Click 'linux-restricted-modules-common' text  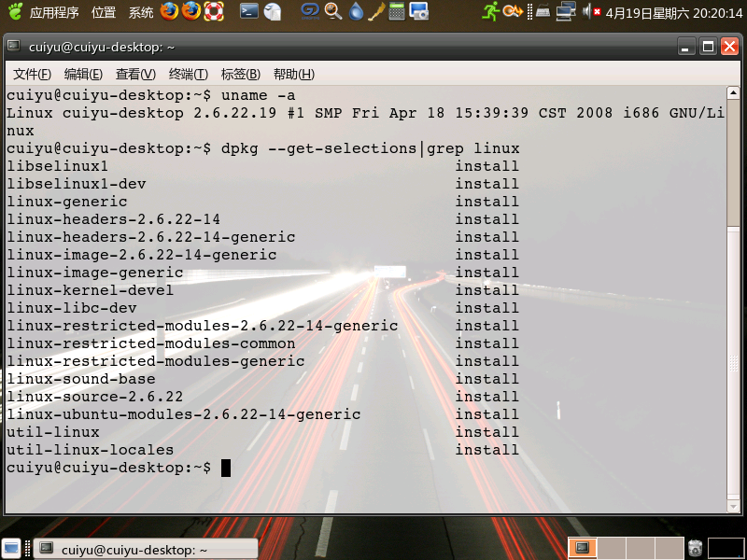tap(151, 343)
